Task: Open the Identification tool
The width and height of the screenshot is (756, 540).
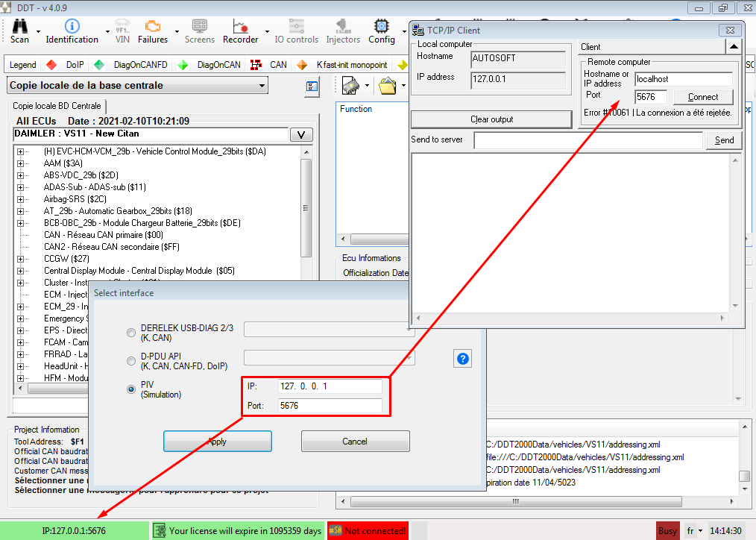Action: pyautogui.click(x=72, y=27)
